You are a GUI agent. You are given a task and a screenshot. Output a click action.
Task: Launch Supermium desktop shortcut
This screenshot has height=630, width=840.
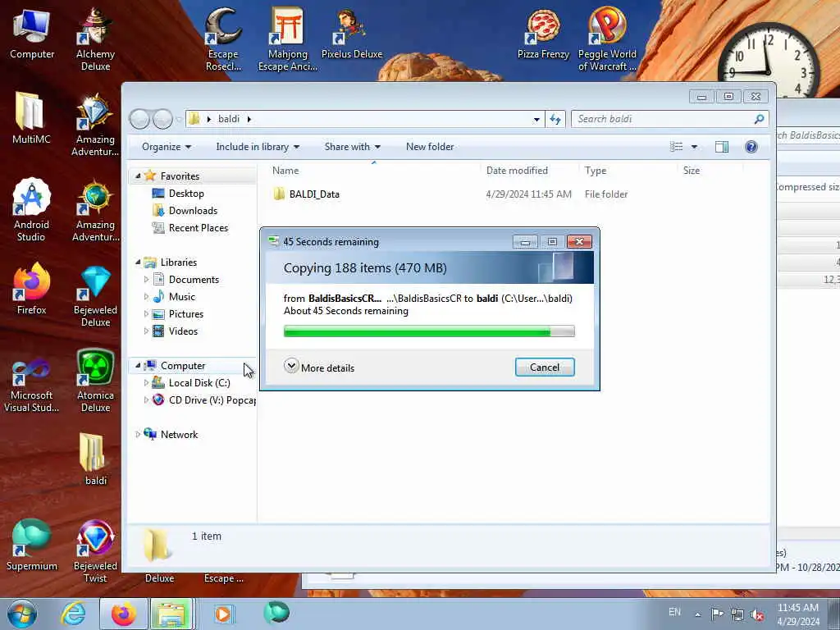point(31,546)
